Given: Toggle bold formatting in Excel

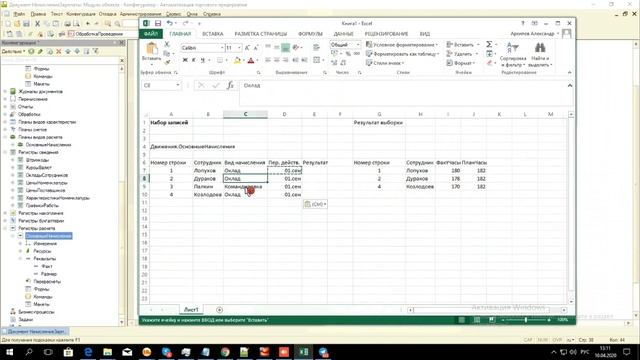Looking at the screenshot, I should (x=185, y=60).
